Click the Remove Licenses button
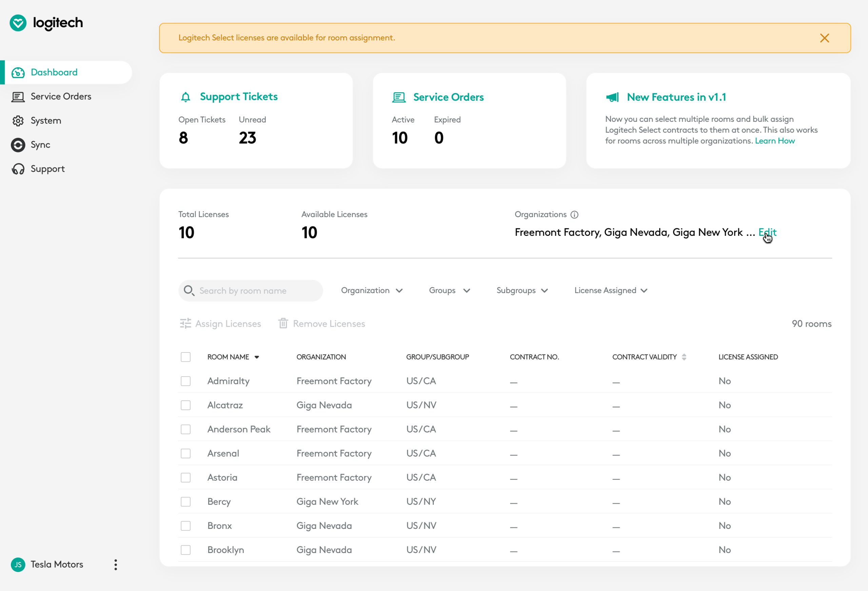 pos(321,323)
